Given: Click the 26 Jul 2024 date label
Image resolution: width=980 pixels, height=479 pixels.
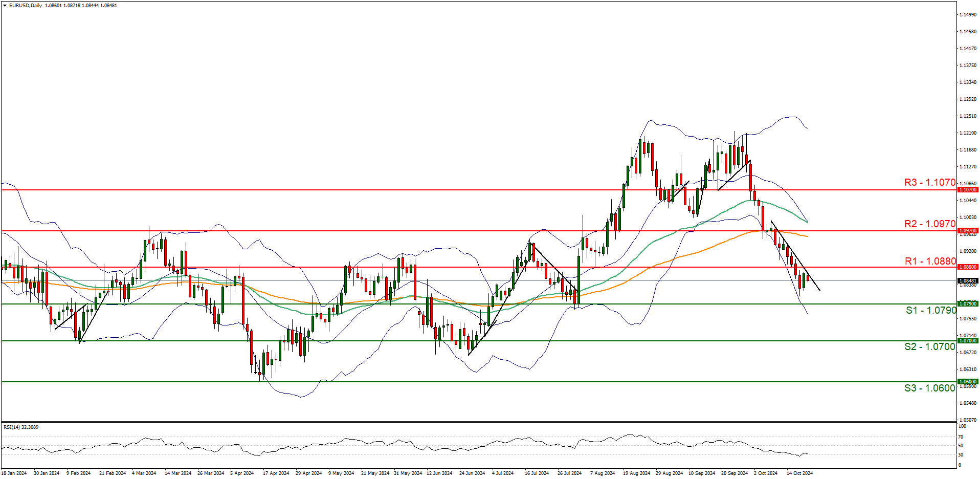Looking at the screenshot, I should (x=569, y=473).
